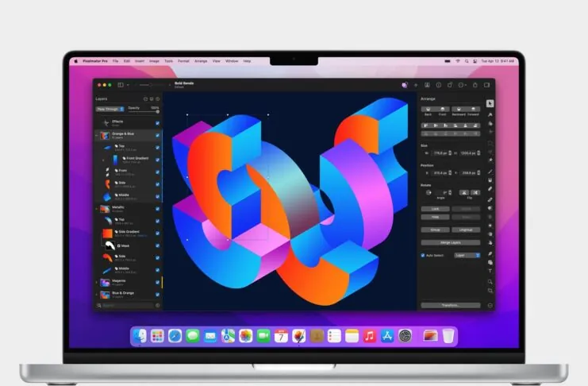
Task: Open the Edit menu
Action: 127,61
